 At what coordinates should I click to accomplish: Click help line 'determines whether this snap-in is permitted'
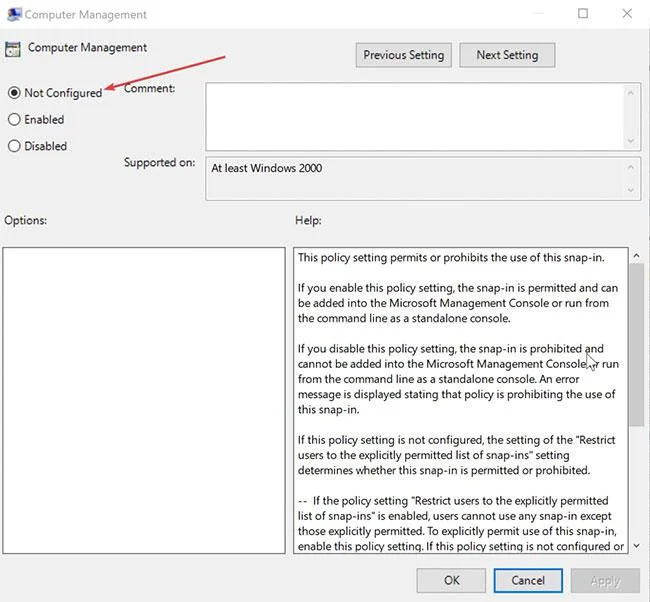click(444, 470)
